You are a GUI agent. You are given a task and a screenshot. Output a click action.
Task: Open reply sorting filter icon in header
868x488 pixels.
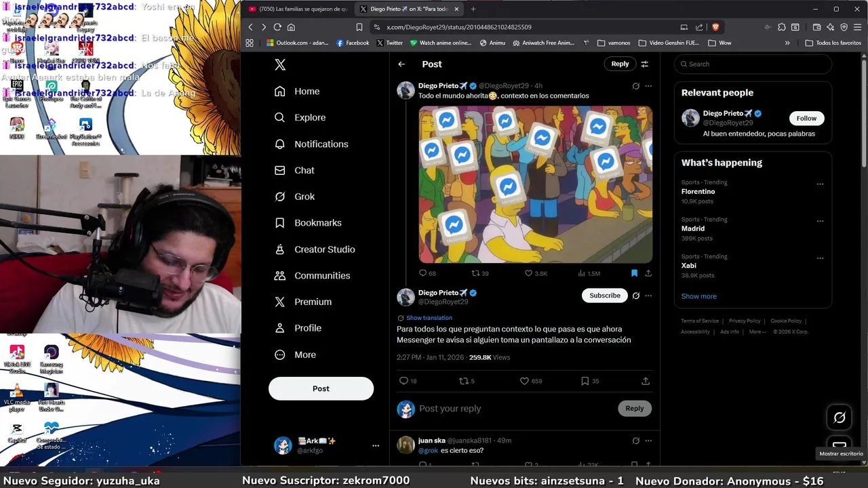coord(645,64)
